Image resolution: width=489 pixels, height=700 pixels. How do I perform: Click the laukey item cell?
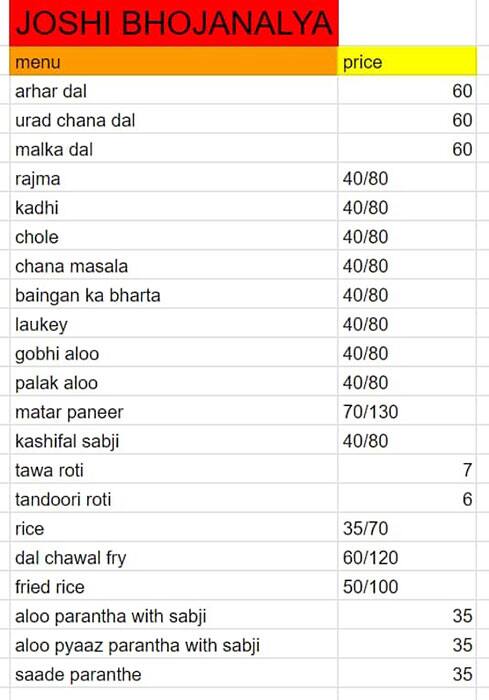pyautogui.click(x=174, y=324)
